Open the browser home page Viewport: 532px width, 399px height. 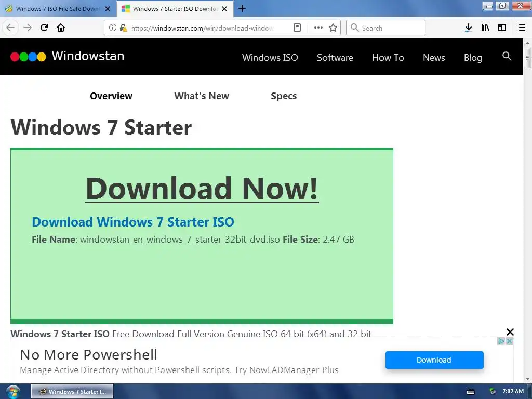(x=61, y=28)
